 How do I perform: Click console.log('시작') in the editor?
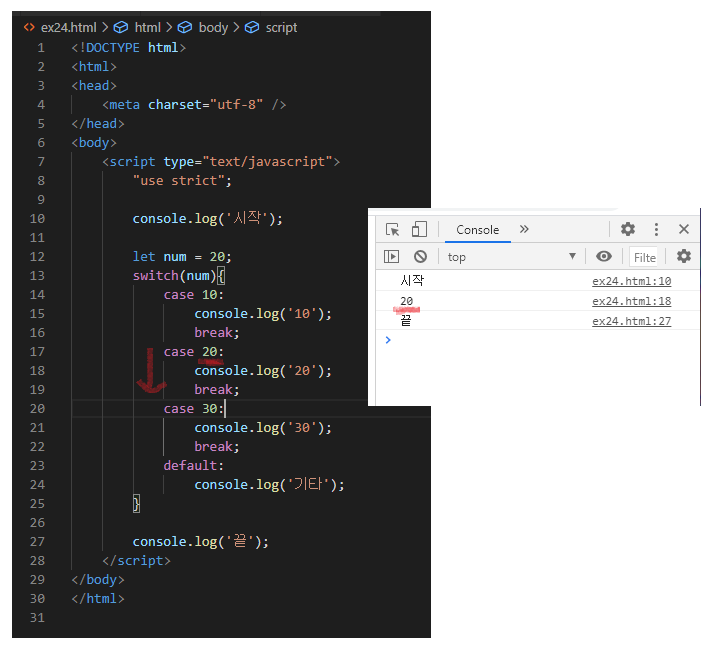click(207, 219)
